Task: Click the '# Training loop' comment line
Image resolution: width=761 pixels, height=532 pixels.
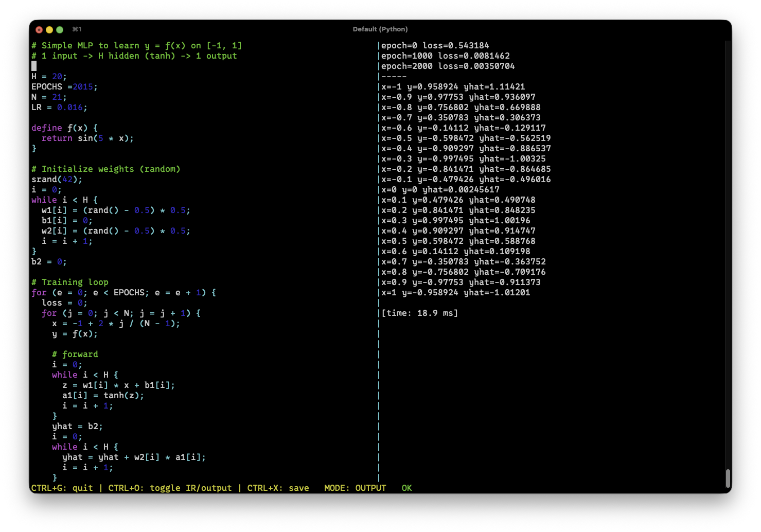Action: pyautogui.click(x=70, y=282)
